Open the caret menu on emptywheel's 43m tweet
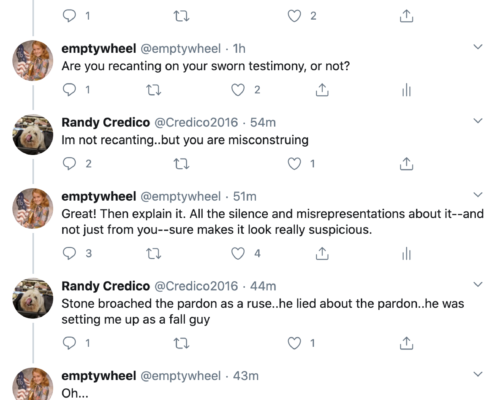This screenshot has height=400, width=495. [478, 374]
